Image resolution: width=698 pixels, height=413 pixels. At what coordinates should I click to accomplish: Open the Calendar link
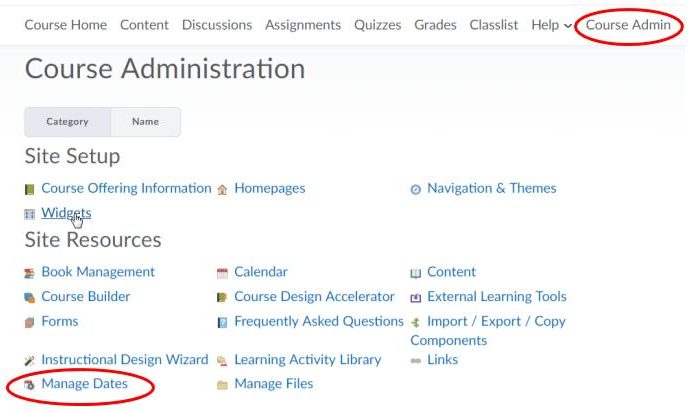tap(261, 272)
